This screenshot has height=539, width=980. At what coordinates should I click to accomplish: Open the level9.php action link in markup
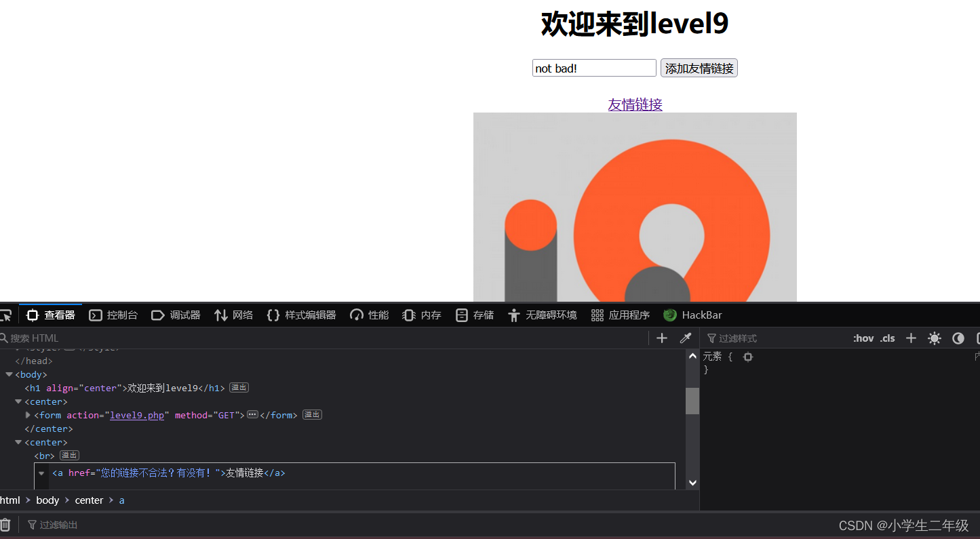[x=137, y=415]
